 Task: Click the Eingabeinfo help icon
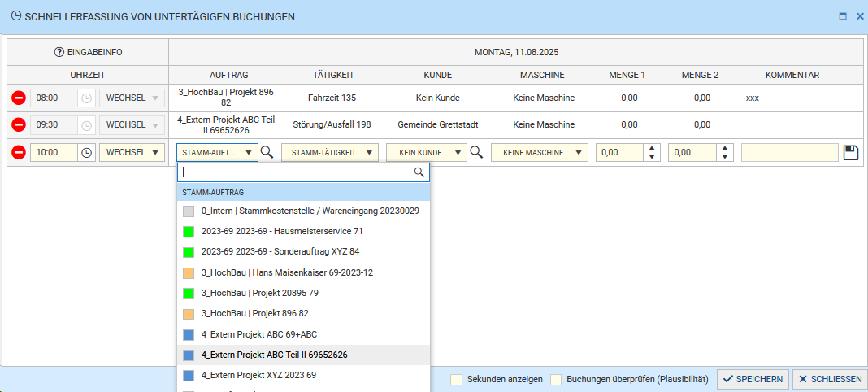point(59,53)
